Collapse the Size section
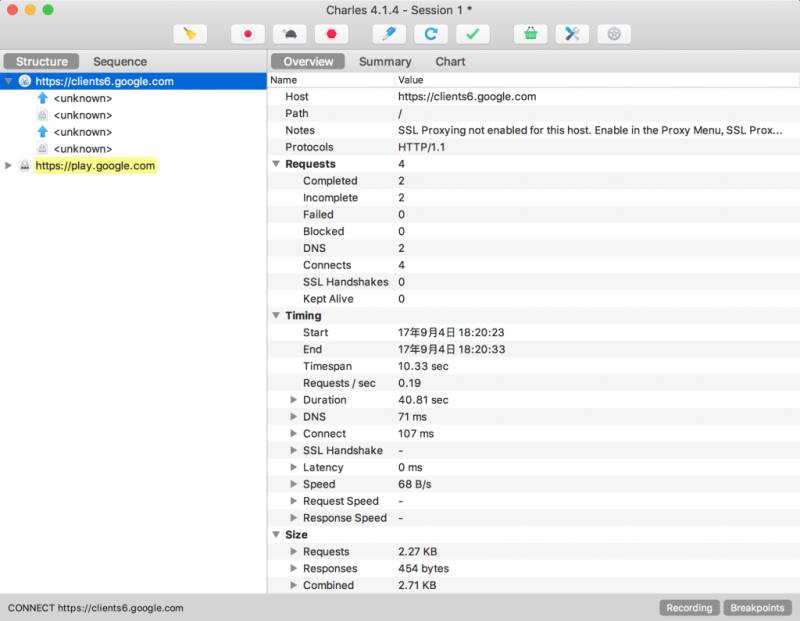The height and width of the screenshot is (621, 800). 276,534
